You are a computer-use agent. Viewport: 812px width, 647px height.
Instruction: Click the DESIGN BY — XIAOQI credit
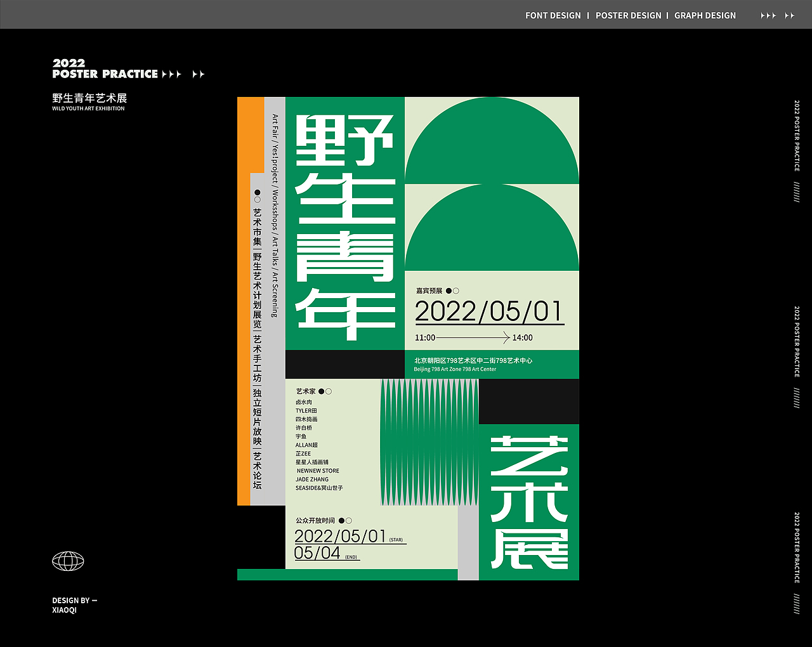[x=74, y=605]
